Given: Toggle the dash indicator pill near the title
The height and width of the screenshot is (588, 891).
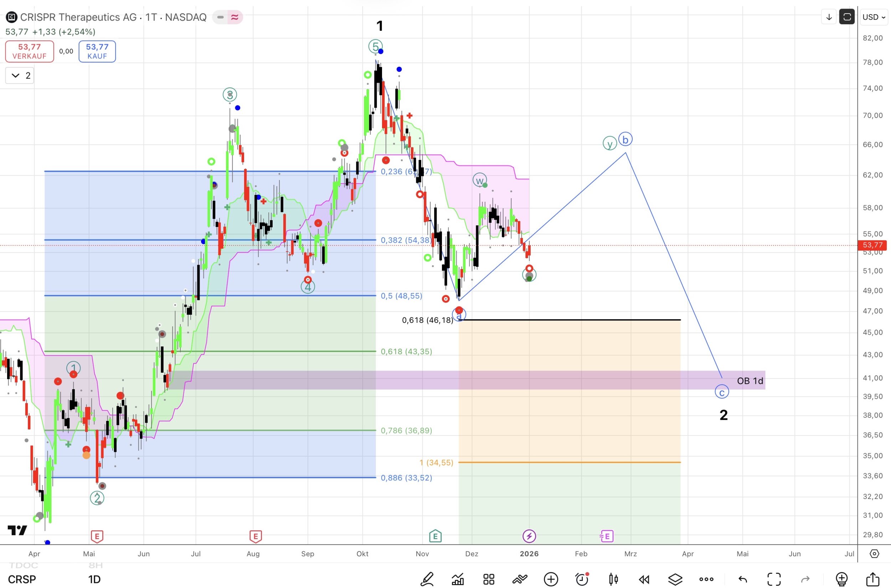Looking at the screenshot, I should click(220, 17).
